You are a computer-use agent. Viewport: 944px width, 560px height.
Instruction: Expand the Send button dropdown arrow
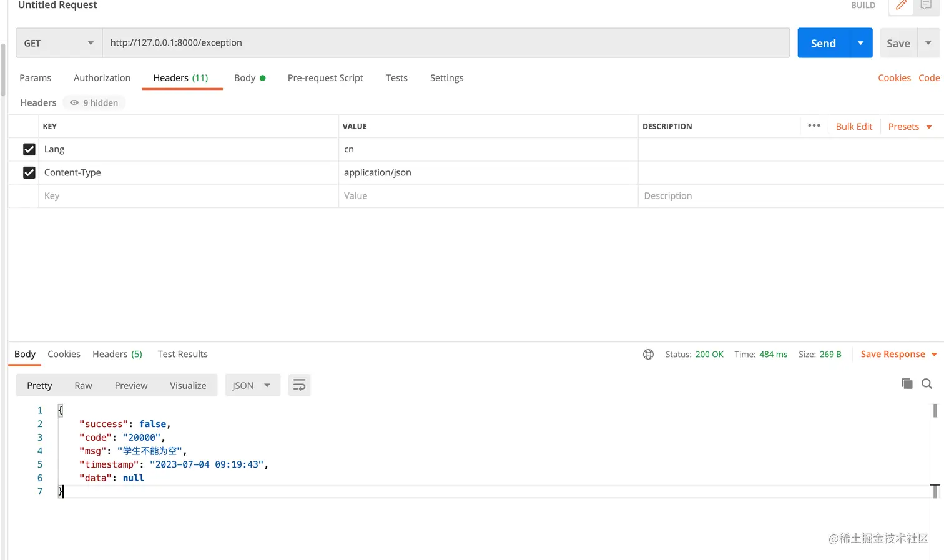click(x=861, y=43)
